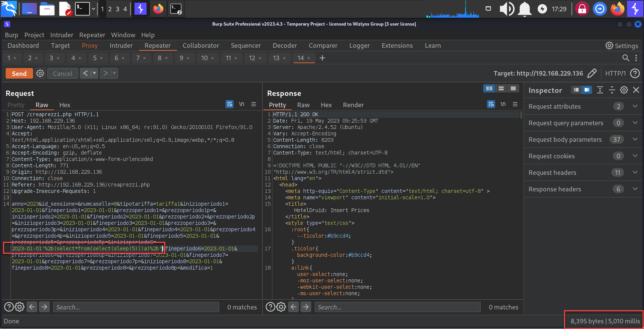Open request search settings gear

[20, 307]
